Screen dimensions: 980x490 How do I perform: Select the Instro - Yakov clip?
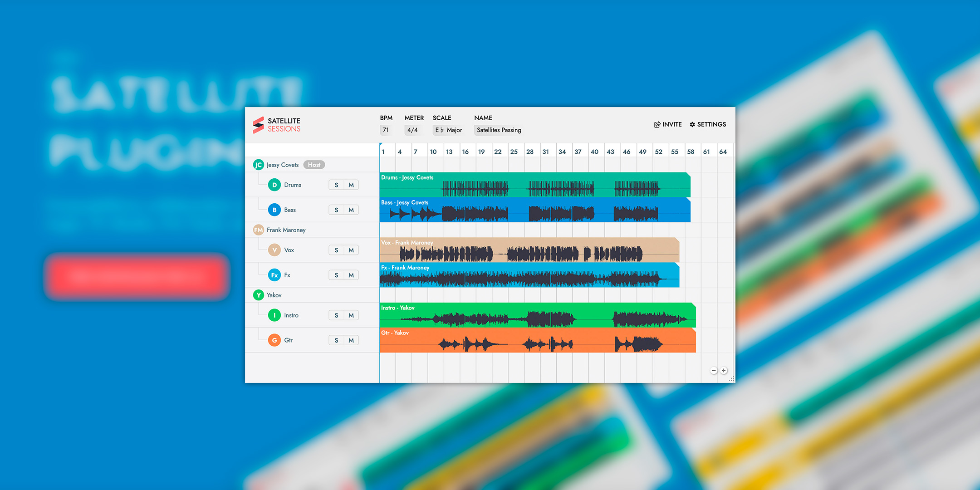click(x=538, y=315)
